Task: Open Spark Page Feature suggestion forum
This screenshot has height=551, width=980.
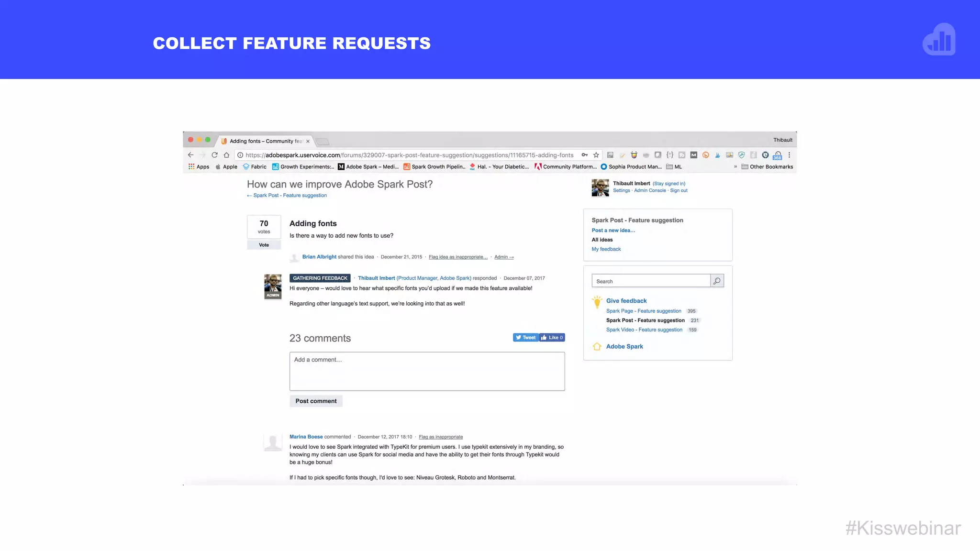Action: tap(644, 311)
